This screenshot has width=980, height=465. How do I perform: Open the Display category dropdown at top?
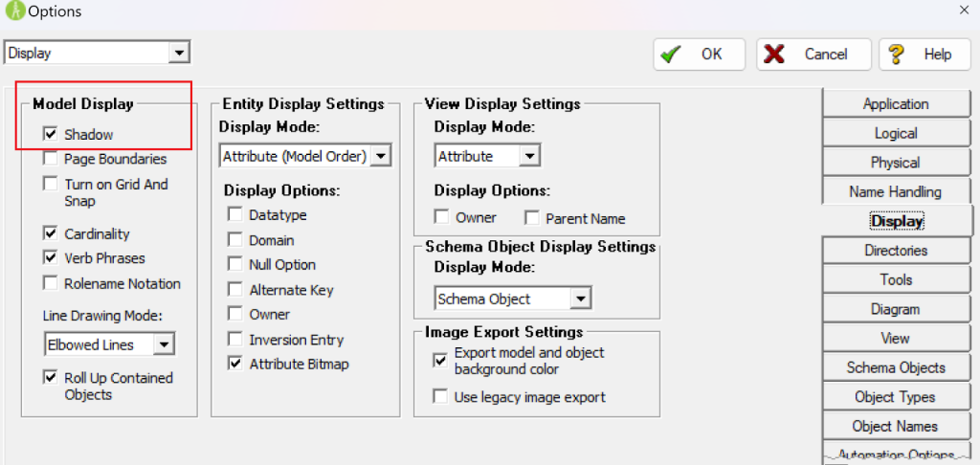point(179,54)
